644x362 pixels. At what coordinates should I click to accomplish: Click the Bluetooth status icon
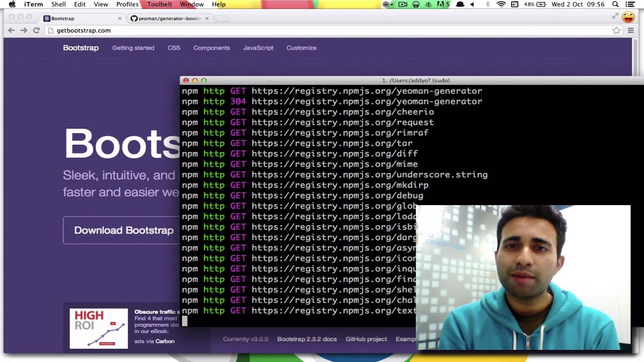(488, 4)
